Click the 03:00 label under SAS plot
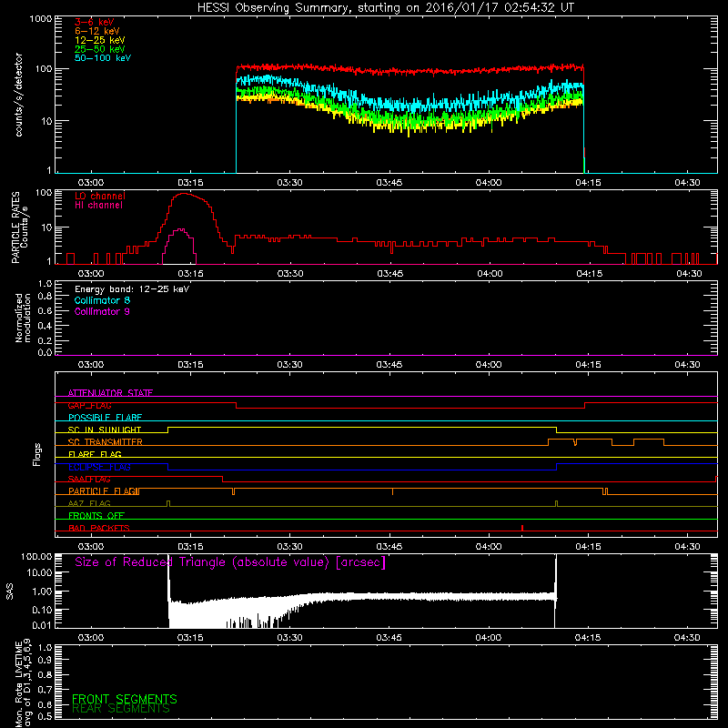Screen dimensions: 728x728 (91, 638)
